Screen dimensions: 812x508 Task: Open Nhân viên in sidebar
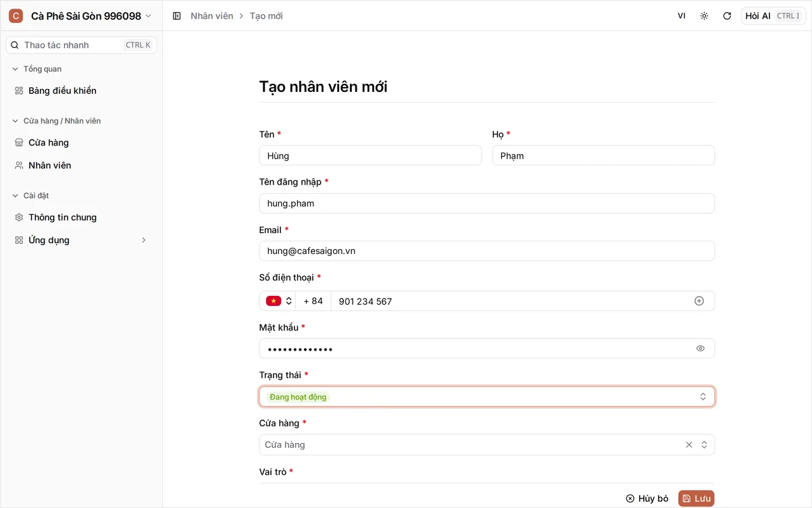81,166
